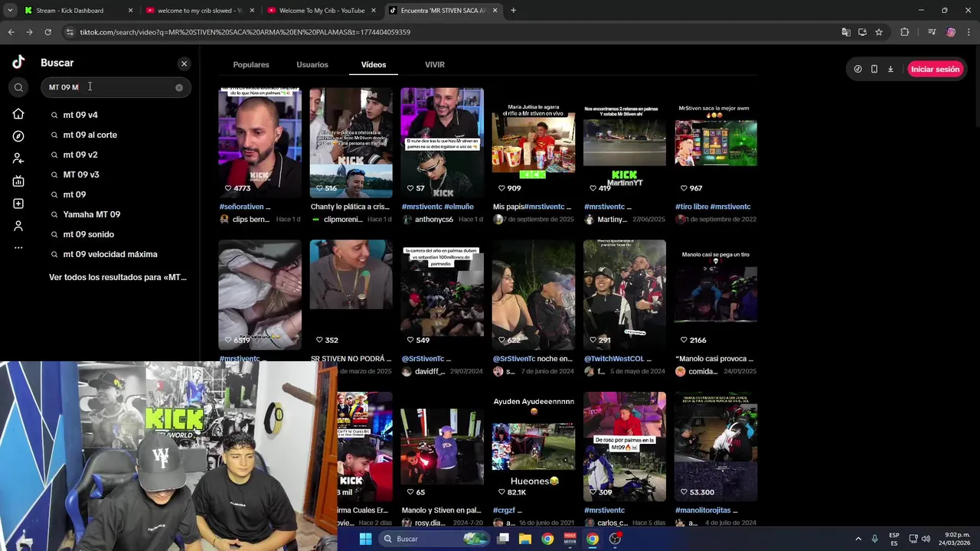Open video thumbnail with 4773 likes

point(260,143)
